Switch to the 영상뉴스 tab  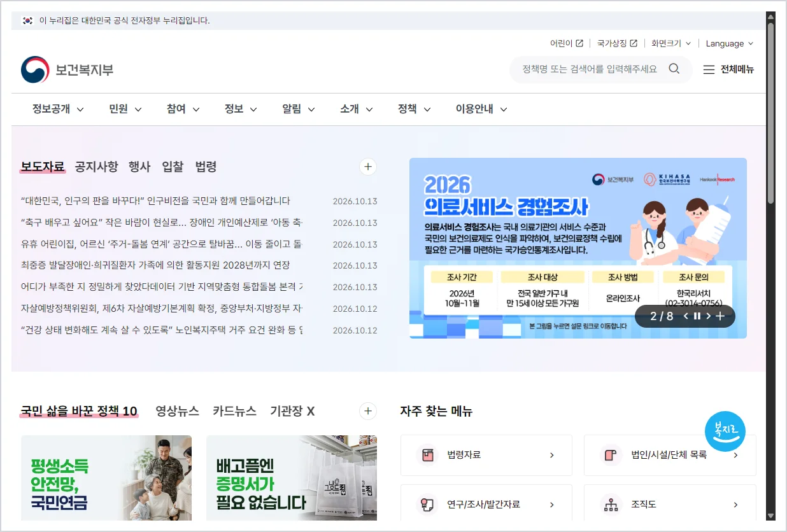tap(177, 411)
